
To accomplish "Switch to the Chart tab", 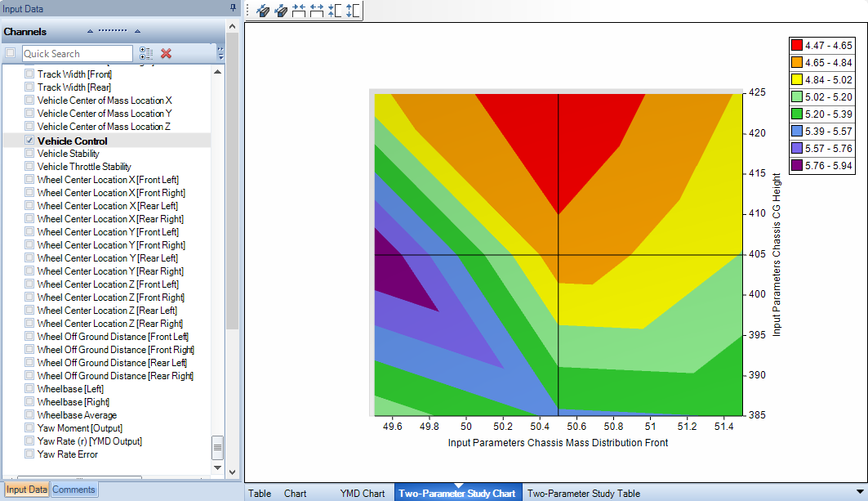I will tap(295, 494).
